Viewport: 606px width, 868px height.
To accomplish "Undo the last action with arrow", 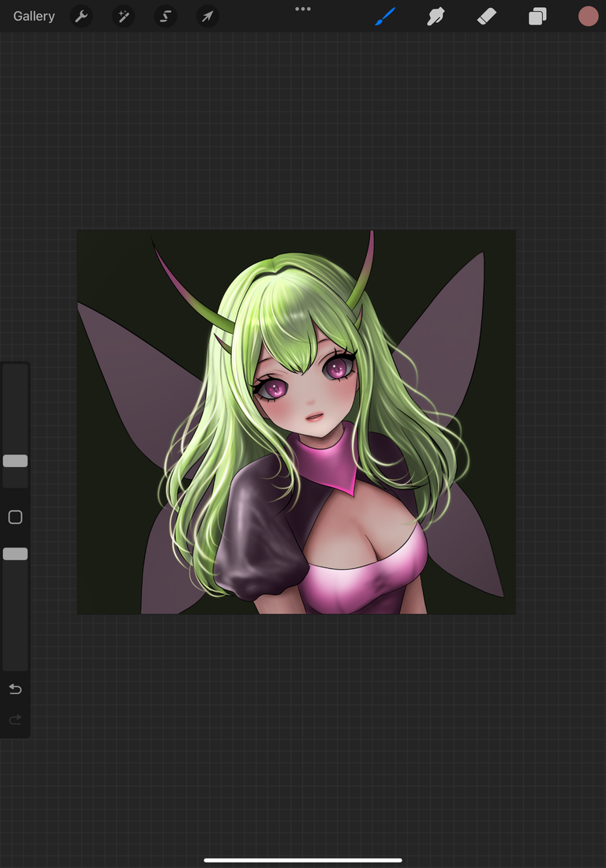I will (16, 689).
